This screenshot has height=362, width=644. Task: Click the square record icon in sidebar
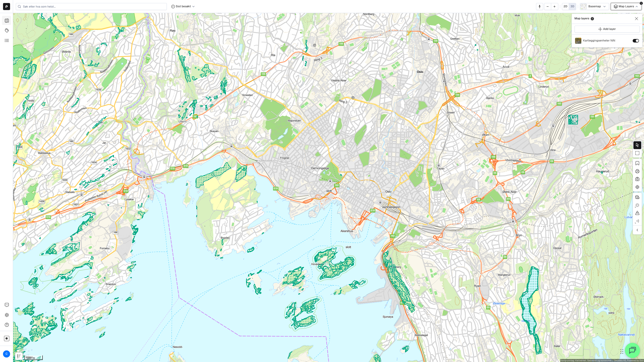[7, 338]
